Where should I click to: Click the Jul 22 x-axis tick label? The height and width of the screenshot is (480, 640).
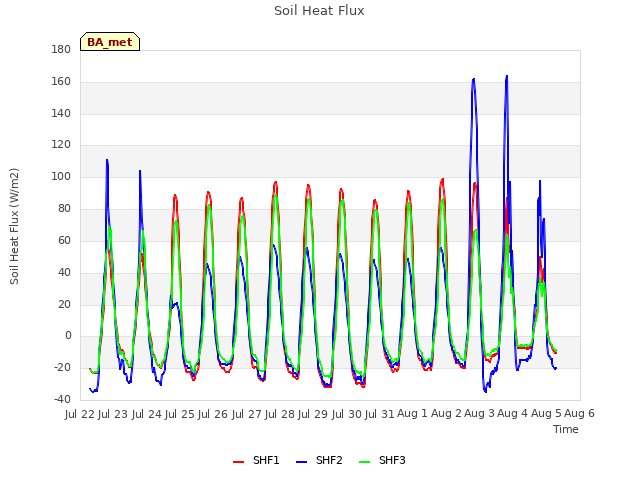80,414
